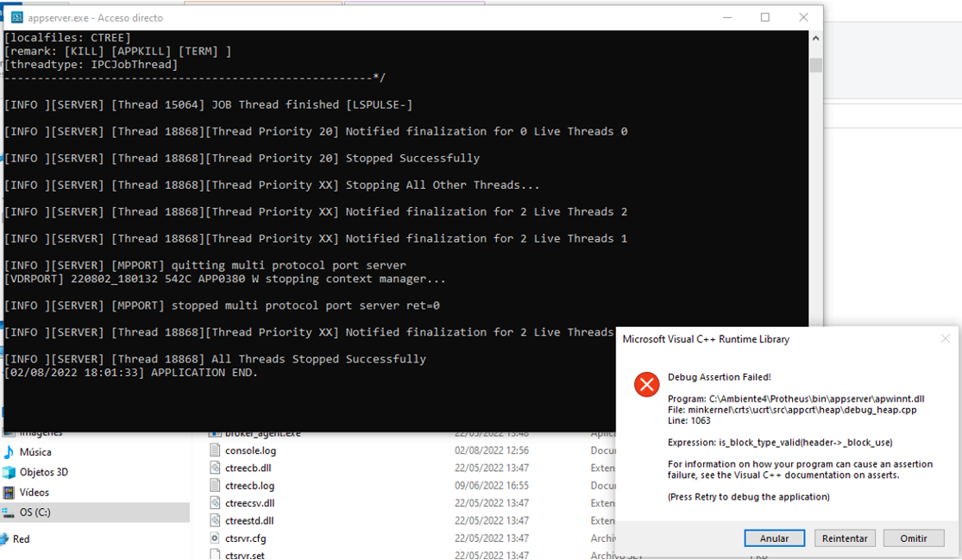This screenshot has width=962, height=560.
Task: Click 'stopping context manager...' VDRPORT line
Action: pos(224,279)
